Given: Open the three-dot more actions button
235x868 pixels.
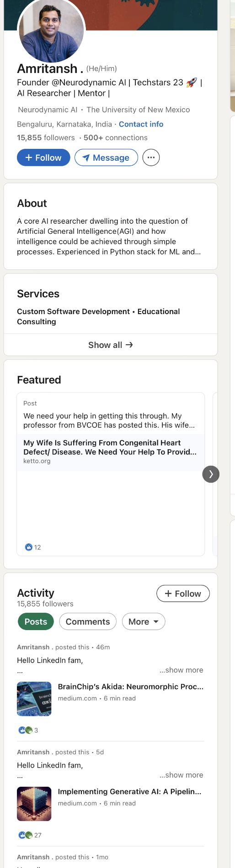Looking at the screenshot, I should point(151,158).
